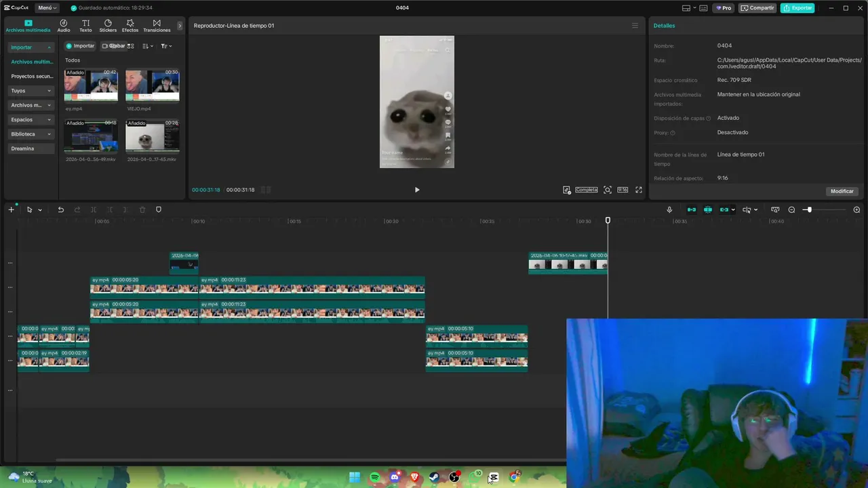This screenshot has width=868, height=488.
Task: Click the image adjust icon left of Completa
Action: 567,190
